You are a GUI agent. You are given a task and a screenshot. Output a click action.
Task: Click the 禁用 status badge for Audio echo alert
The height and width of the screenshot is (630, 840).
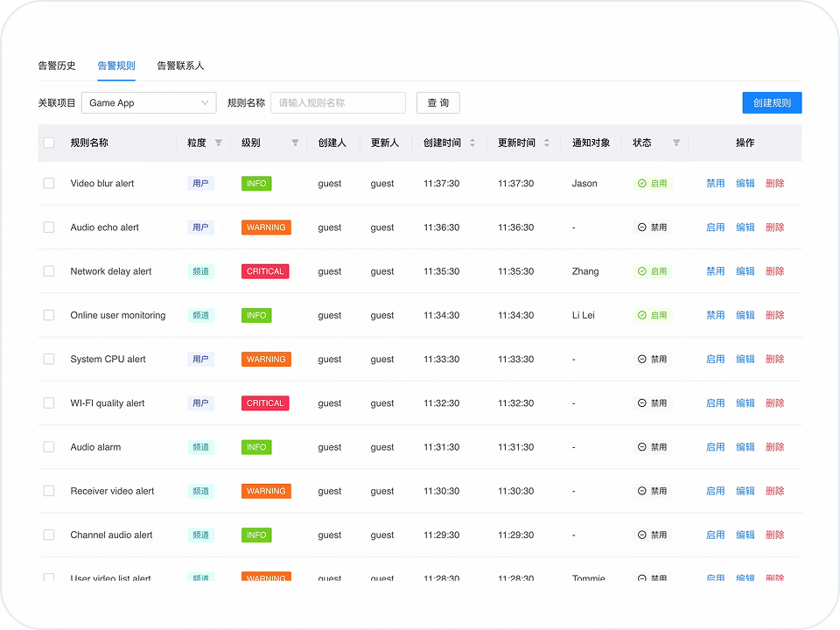[x=653, y=227]
